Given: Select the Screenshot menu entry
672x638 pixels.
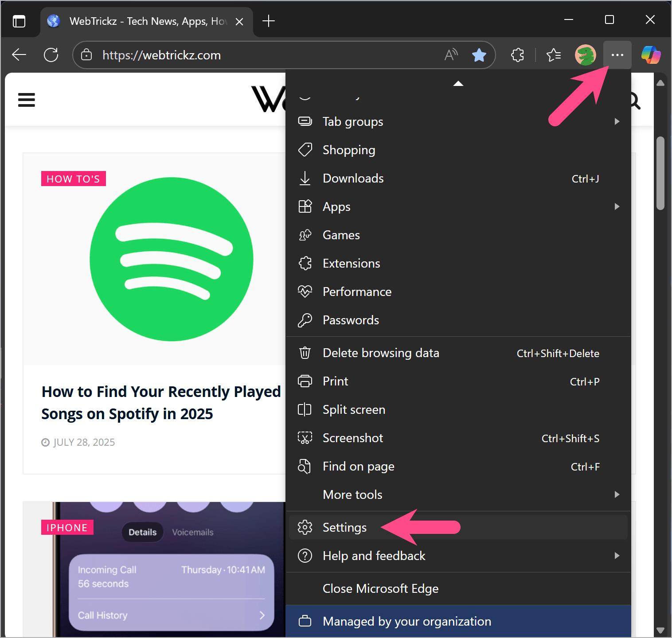Looking at the screenshot, I should click(x=352, y=438).
